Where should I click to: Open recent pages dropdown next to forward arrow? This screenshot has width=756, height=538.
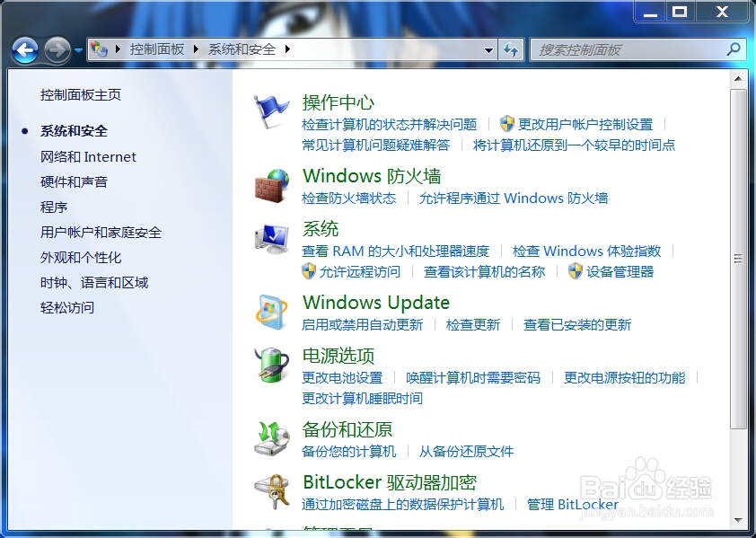[76, 51]
